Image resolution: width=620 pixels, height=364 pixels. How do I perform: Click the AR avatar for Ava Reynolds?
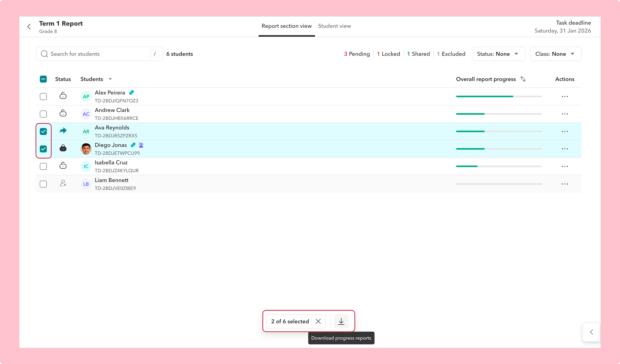point(86,131)
